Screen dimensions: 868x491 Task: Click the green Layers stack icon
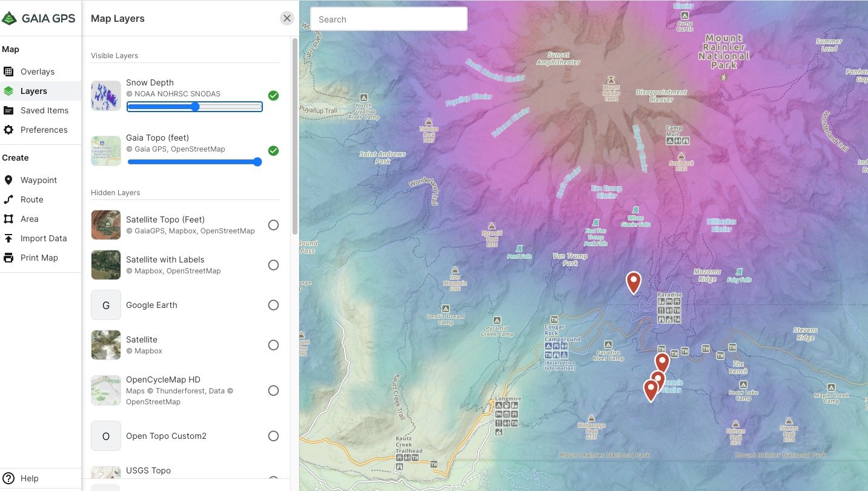point(8,91)
